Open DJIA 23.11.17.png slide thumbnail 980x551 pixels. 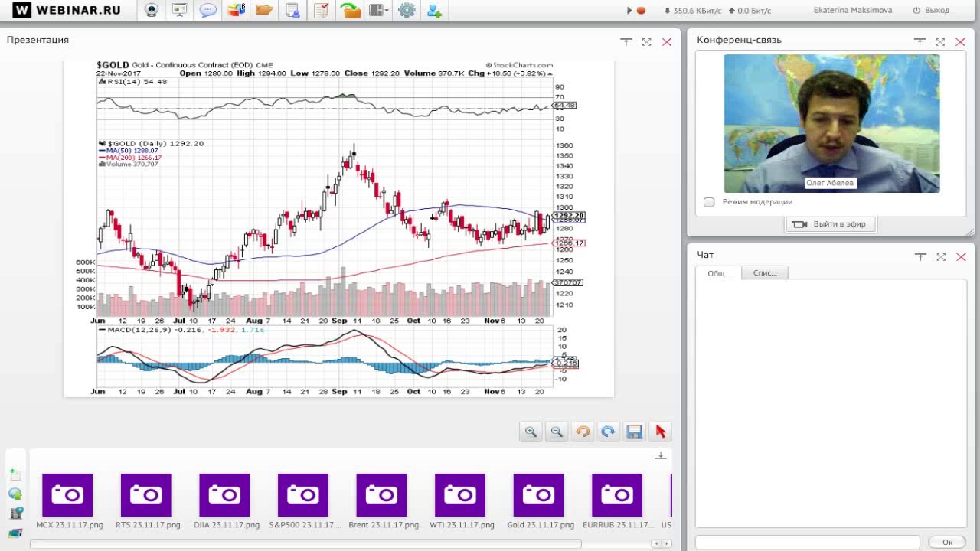pos(224,495)
